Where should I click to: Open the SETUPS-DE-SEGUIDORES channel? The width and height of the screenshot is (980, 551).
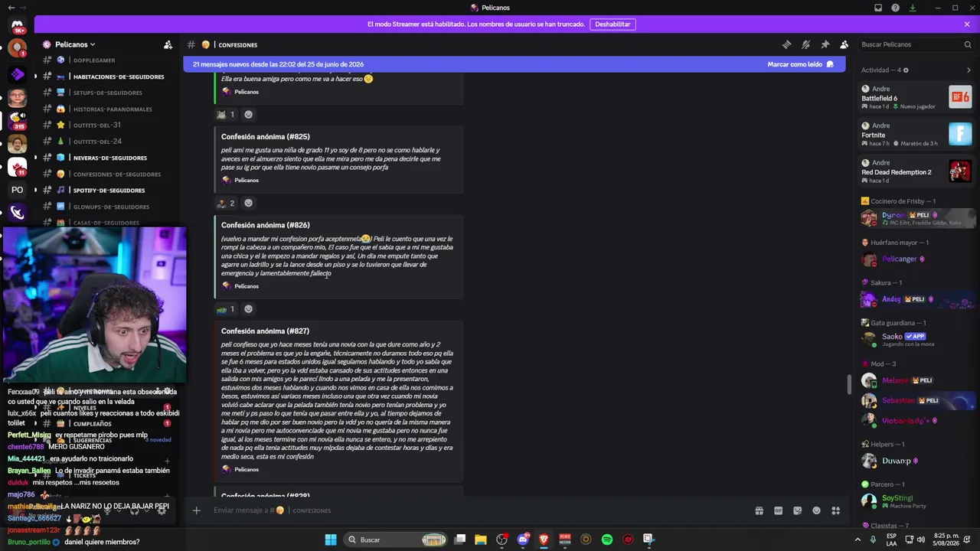109,93
